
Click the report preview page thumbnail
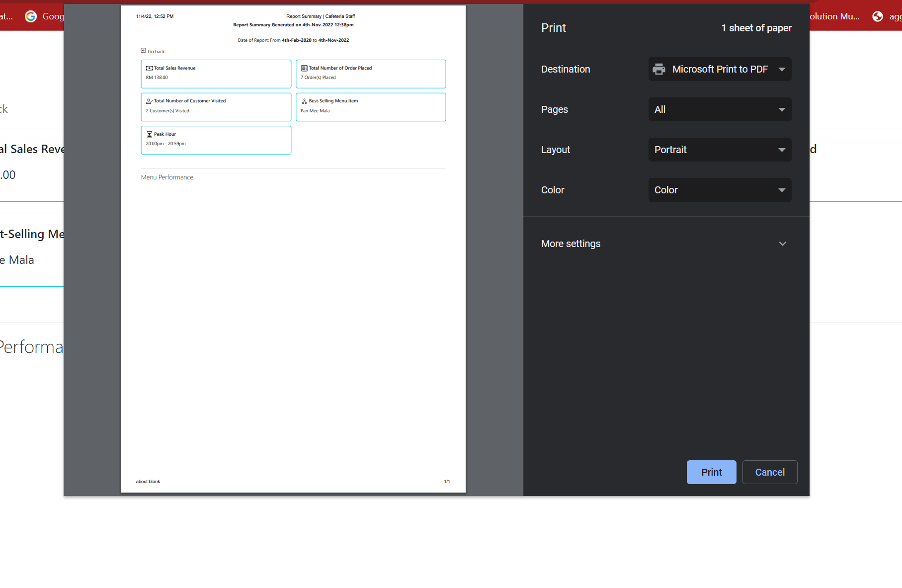[293, 249]
